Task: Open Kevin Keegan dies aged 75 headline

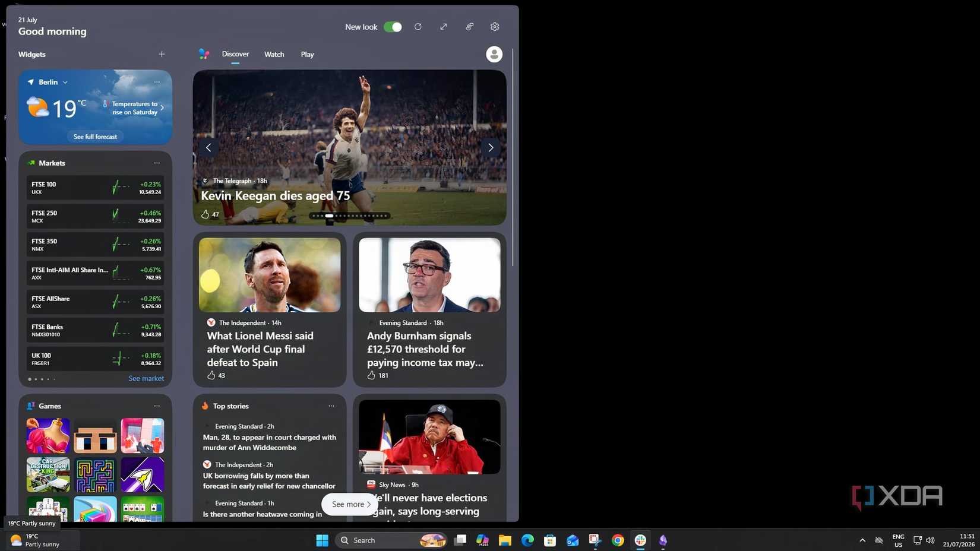Action: 276,195
